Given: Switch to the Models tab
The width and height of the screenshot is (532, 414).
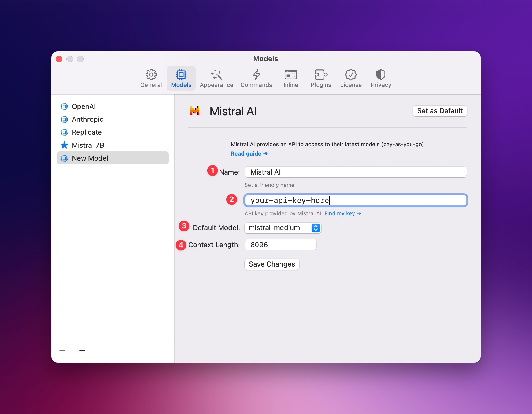Looking at the screenshot, I should [x=181, y=78].
